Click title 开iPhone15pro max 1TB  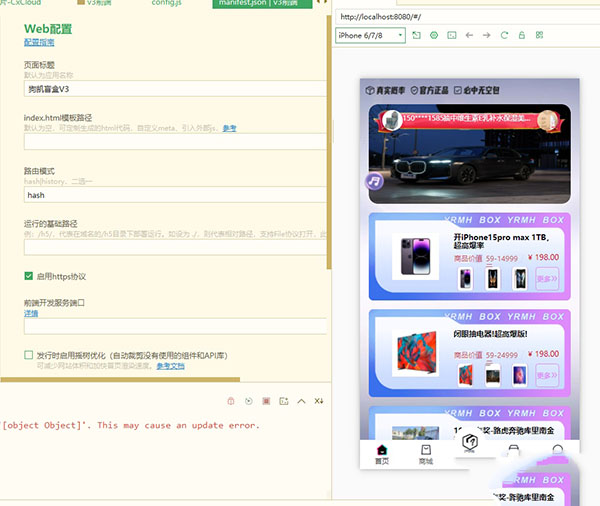(502, 241)
